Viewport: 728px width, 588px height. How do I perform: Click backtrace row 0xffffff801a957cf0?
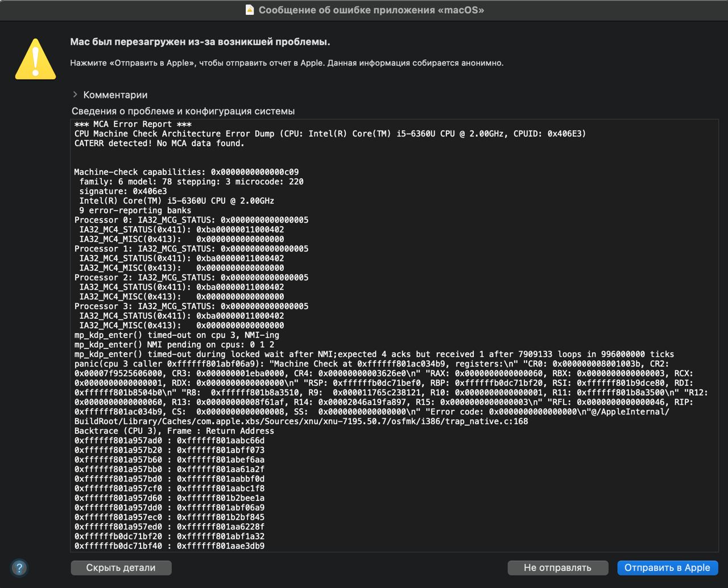pos(169,488)
